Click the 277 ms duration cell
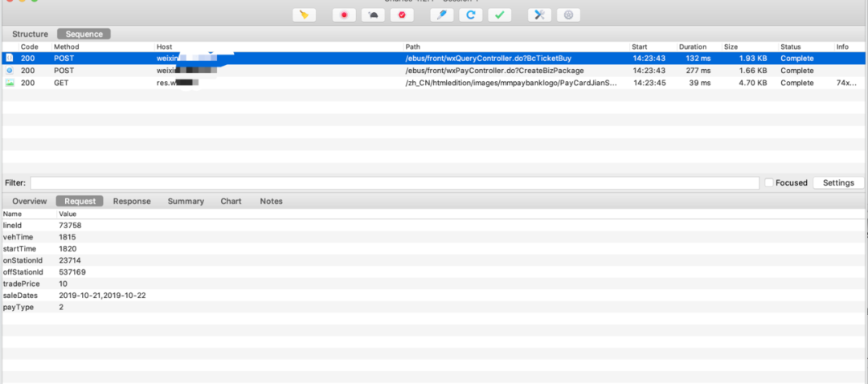Screen dimensions: 868x384 698,71
